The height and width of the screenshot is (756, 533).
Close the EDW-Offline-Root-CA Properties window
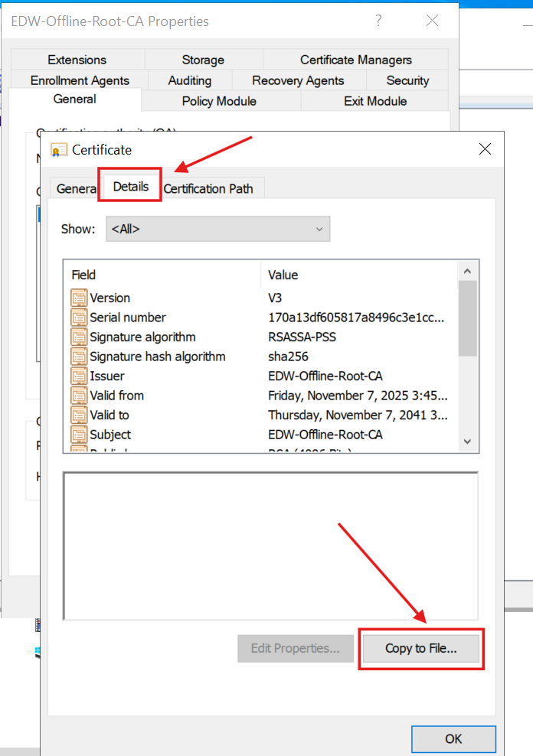(432, 20)
